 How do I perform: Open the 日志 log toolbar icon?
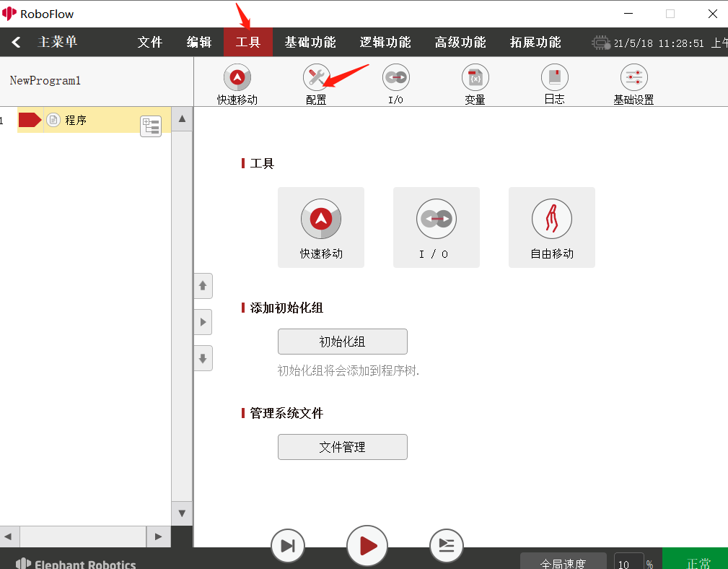[555, 77]
